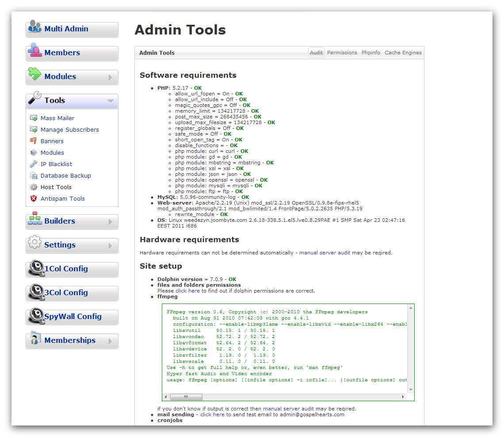
Task: Click the Host Tools gear icon
Action: (34, 187)
